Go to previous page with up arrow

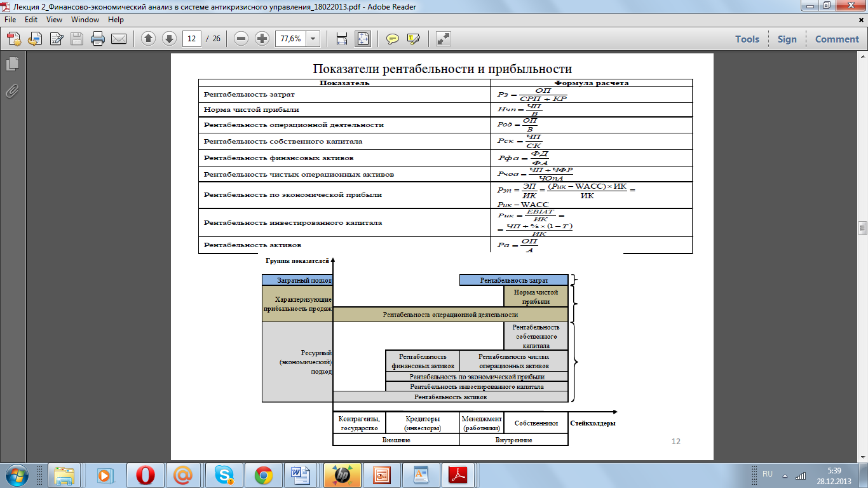coord(148,39)
